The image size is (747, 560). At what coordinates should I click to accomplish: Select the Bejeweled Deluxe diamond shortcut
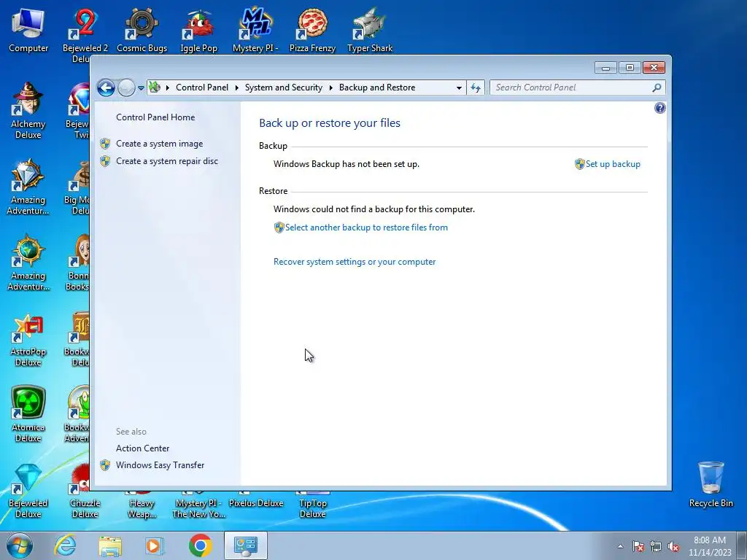(x=28, y=491)
